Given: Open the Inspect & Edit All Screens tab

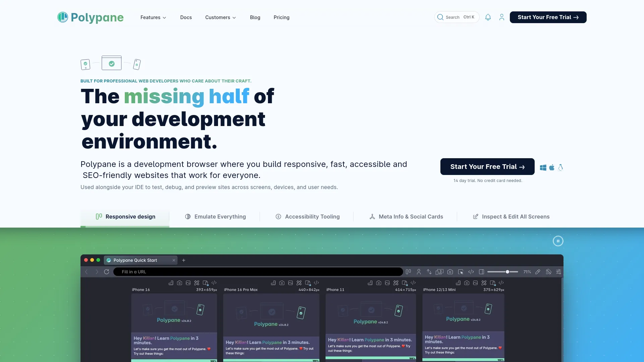Looking at the screenshot, I should tap(511, 217).
